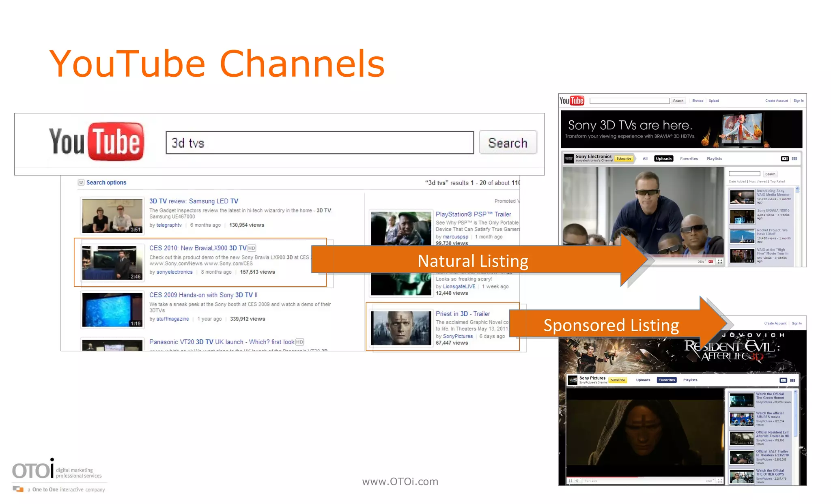Viewport: 831px width, 504px height.
Task: Click the large Search button next to '3d tvs'
Action: [x=508, y=142]
